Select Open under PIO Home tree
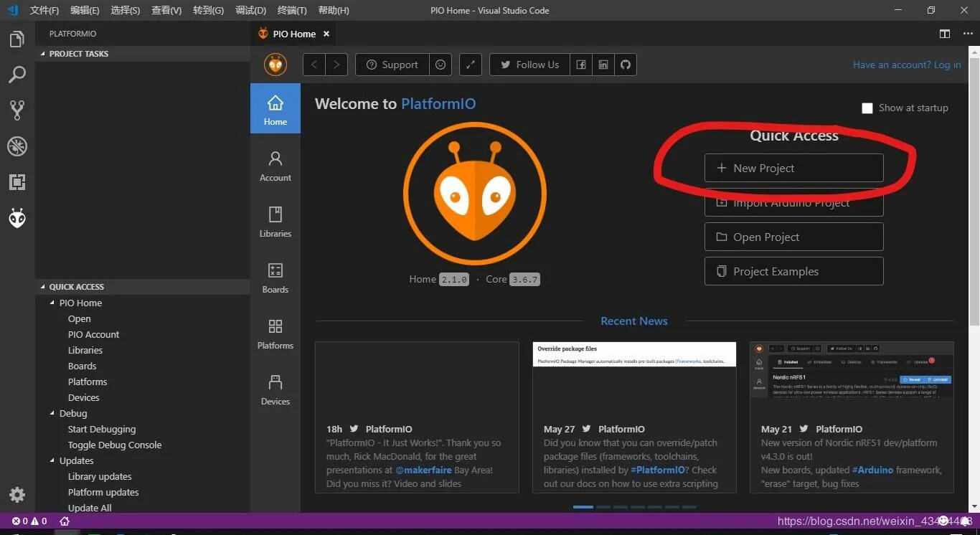The height and width of the screenshot is (535, 980). point(79,318)
